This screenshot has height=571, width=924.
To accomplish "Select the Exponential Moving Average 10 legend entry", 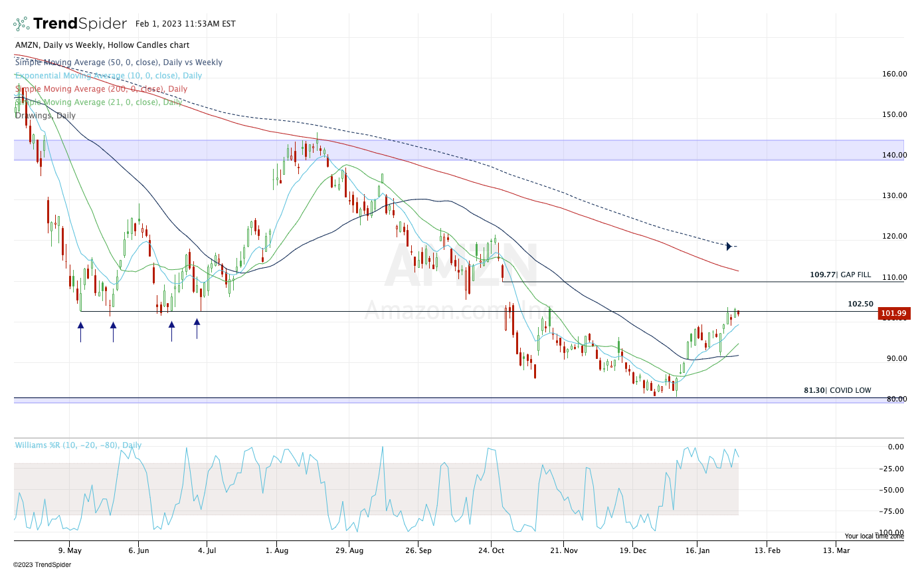I will click(x=108, y=76).
